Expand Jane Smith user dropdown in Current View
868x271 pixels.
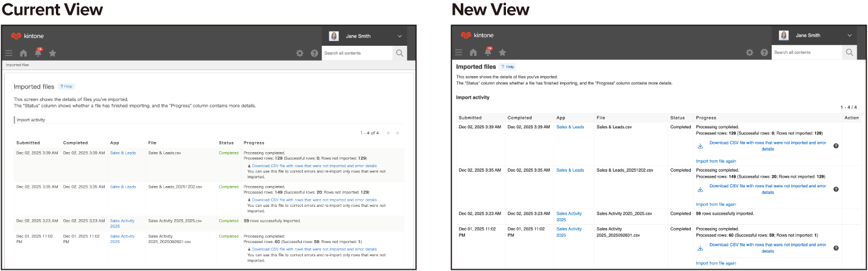tap(400, 36)
